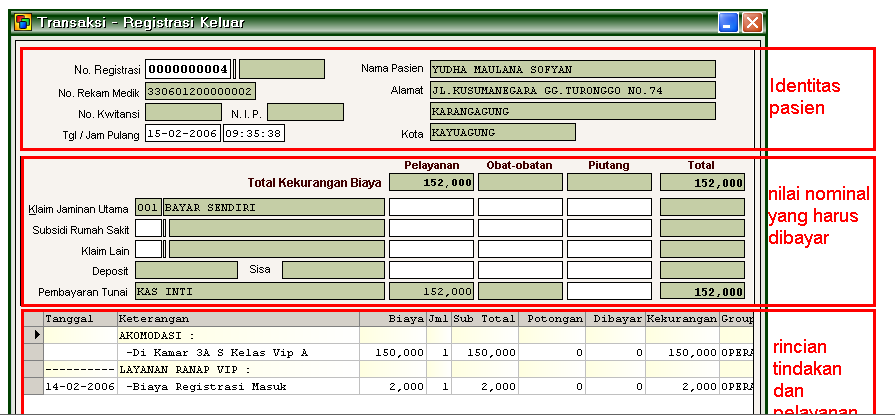Click Klaim Lain code field
This screenshot has width=895, height=416.
click(x=148, y=249)
